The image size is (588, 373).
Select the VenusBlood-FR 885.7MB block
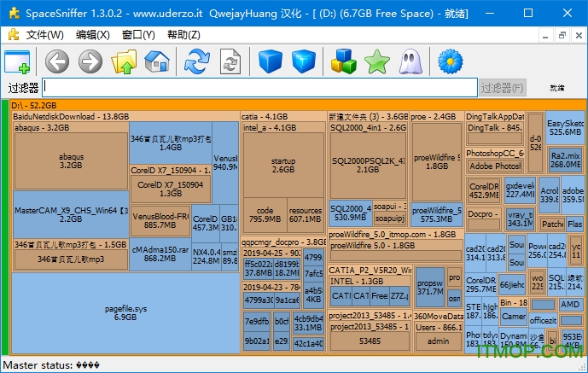[x=160, y=221]
